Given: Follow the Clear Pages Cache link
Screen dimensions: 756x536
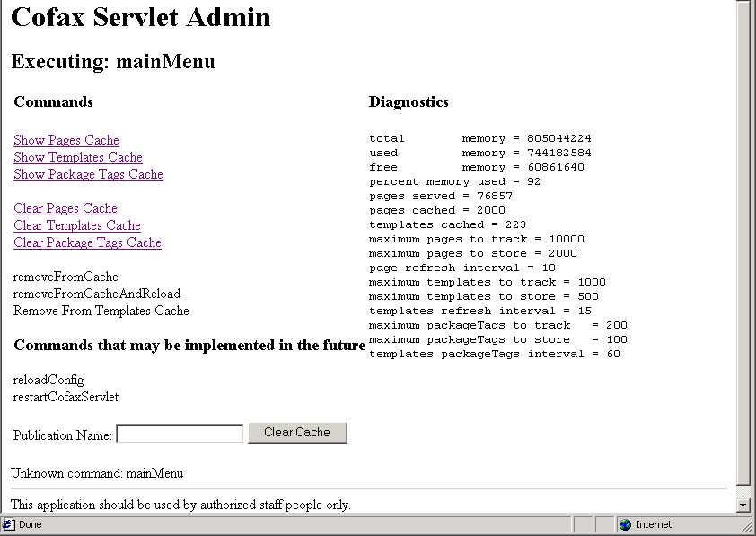Looking at the screenshot, I should pos(65,208).
